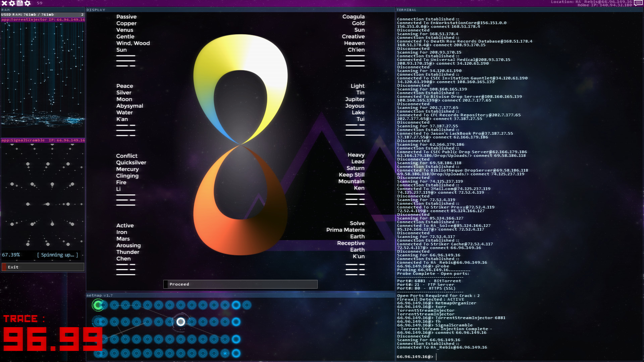The height and width of the screenshot is (362, 644).
Task: Select the starred node in the netMap
Action: (x=225, y=354)
